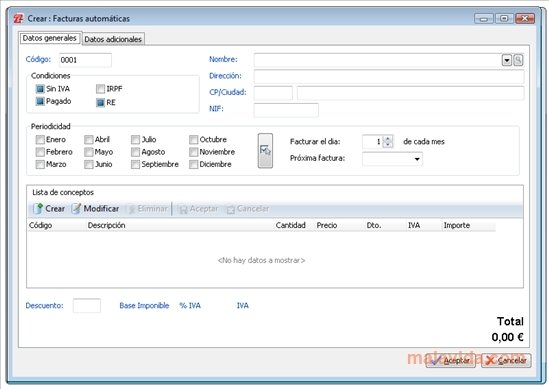This screenshot has height=389, width=549.
Task: Check the Septiembre month checkbox
Action: point(135,164)
